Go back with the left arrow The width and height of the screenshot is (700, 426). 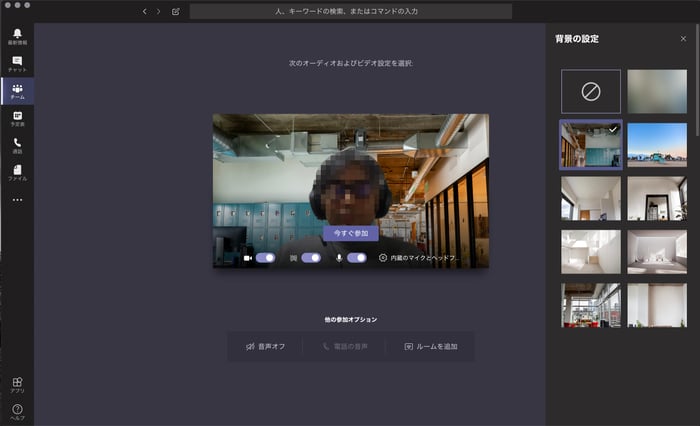[144, 11]
